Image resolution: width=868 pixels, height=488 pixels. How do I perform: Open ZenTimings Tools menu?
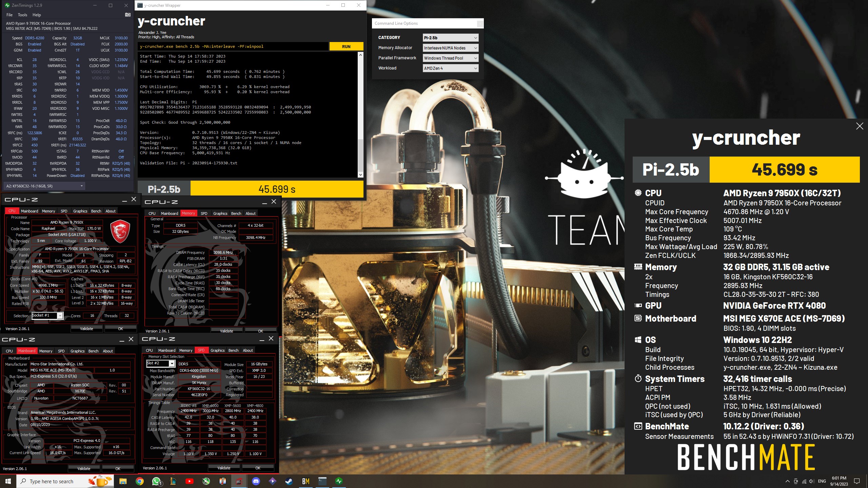click(x=22, y=15)
